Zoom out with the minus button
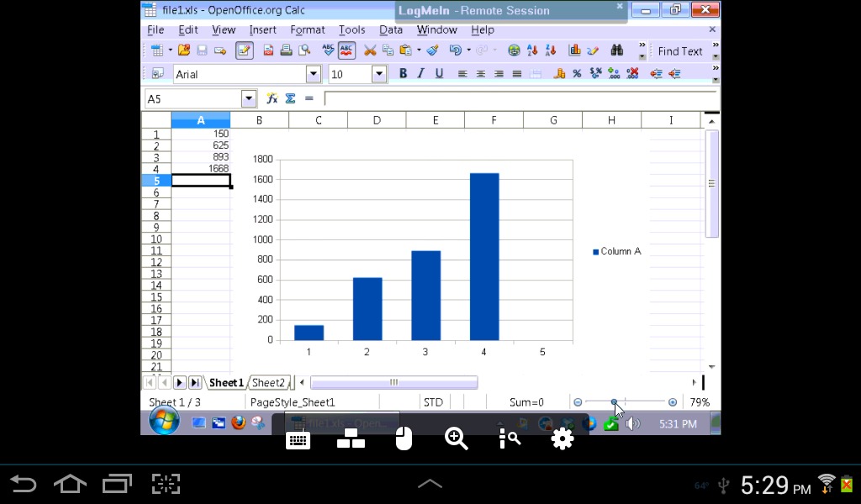861x504 pixels. pyautogui.click(x=578, y=402)
